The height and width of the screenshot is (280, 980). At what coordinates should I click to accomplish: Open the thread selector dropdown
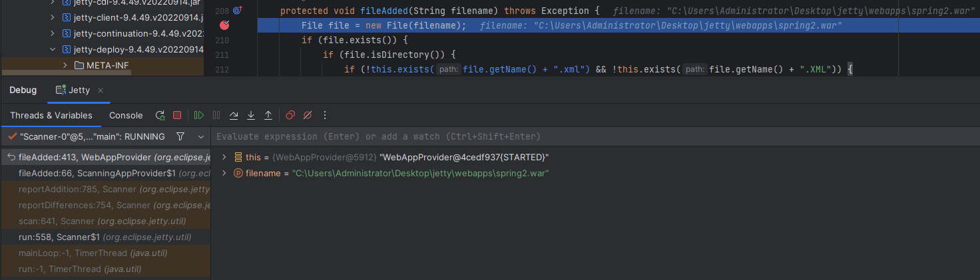click(201, 136)
